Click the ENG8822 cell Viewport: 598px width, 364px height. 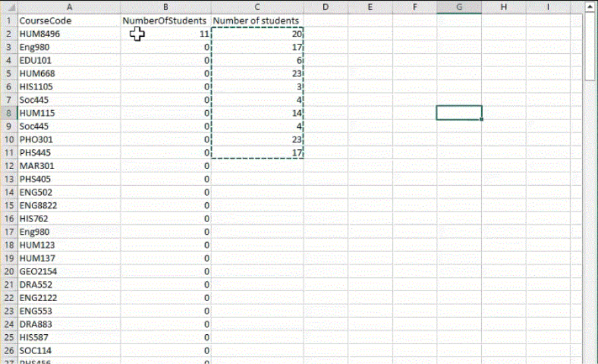point(69,206)
